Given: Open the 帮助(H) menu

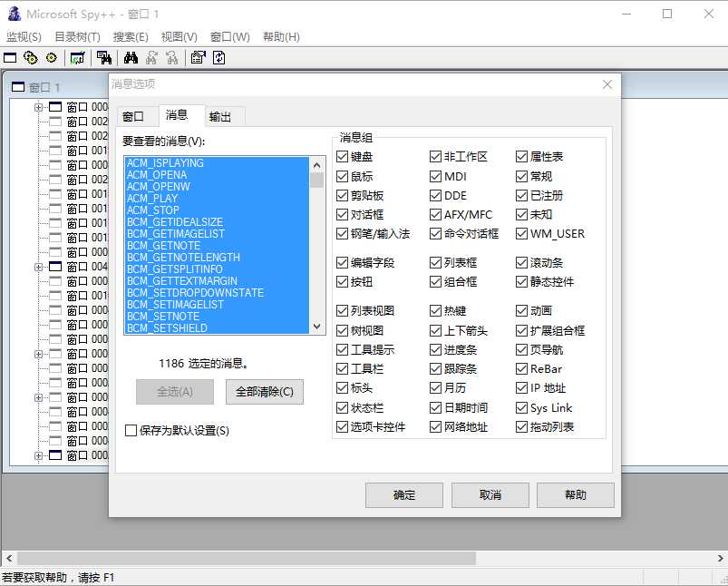Looking at the screenshot, I should tap(281, 36).
